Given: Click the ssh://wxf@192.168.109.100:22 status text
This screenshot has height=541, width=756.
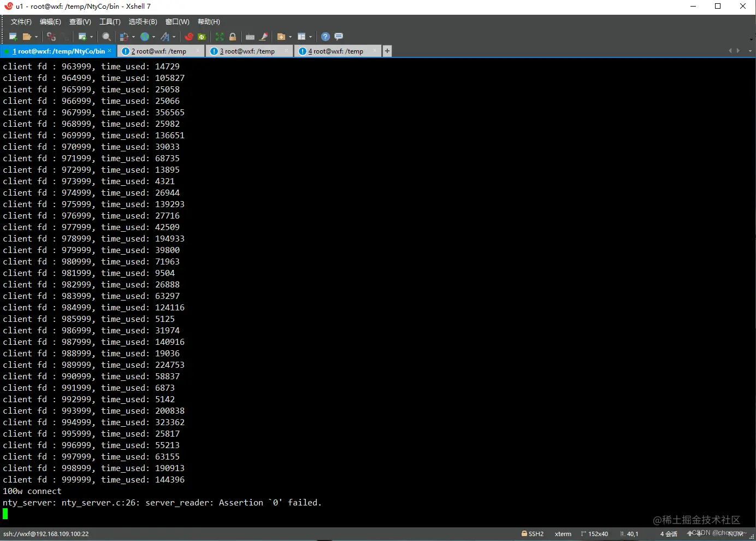Looking at the screenshot, I should click(46, 534).
